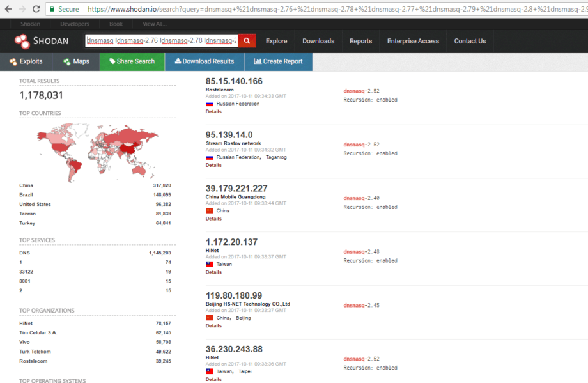The height and width of the screenshot is (383, 588).
Task: Filter results by Brazil country
Action: [26, 195]
